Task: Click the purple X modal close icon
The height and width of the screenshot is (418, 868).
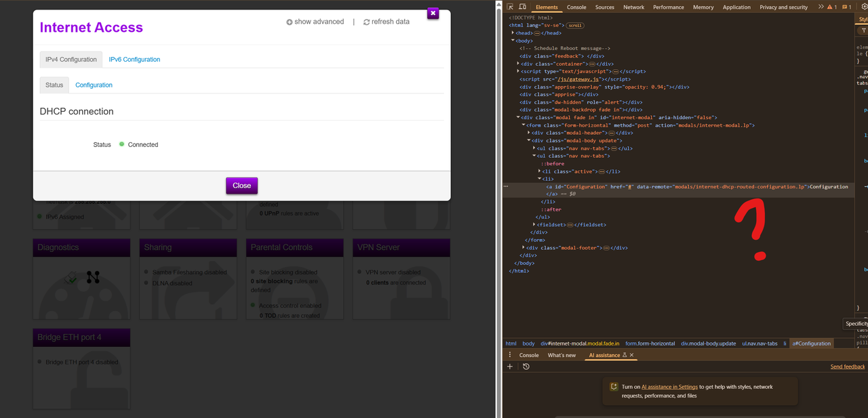Action: pyautogui.click(x=433, y=13)
